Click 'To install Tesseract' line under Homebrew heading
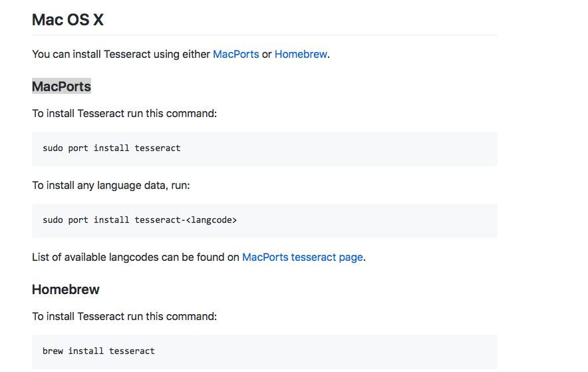The image size is (588, 372). [x=124, y=317]
